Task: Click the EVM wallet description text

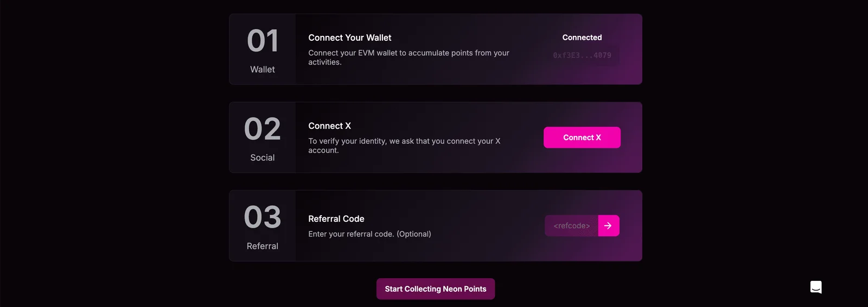Action: click(409, 57)
